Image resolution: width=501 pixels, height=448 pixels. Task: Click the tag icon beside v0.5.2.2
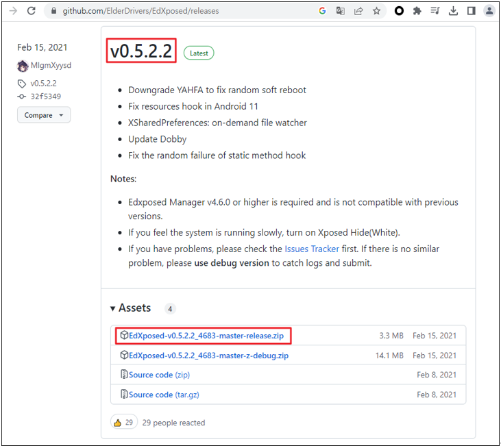pyautogui.click(x=21, y=84)
